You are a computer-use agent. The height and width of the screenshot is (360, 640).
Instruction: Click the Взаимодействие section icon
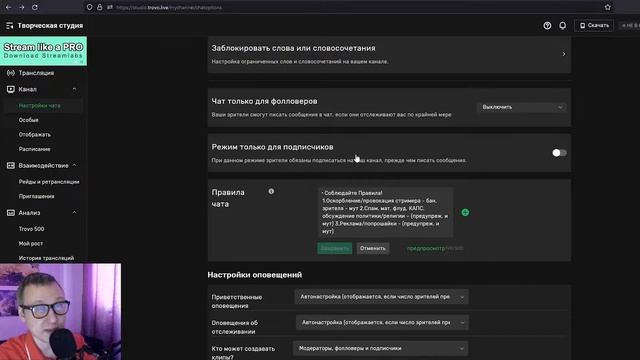coord(11,165)
